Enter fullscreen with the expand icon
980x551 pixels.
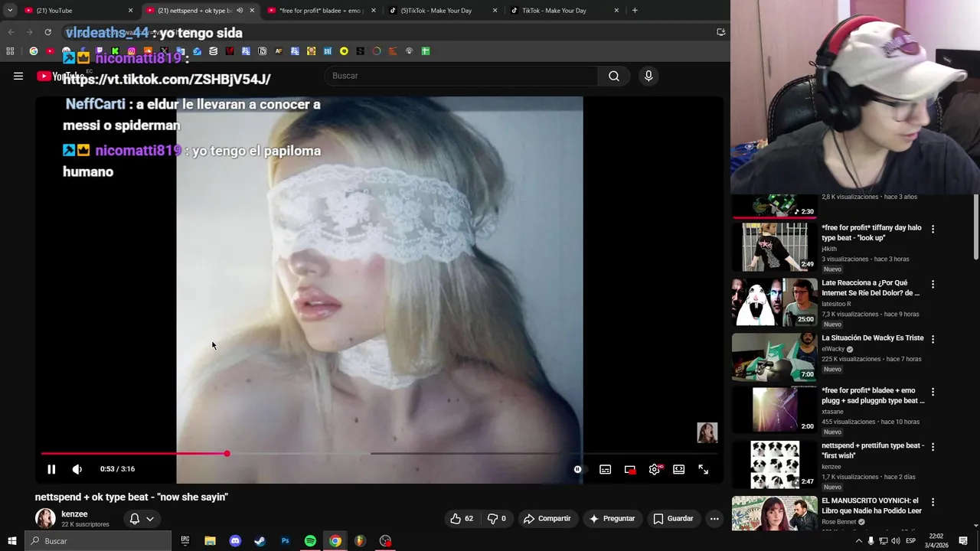(x=704, y=469)
